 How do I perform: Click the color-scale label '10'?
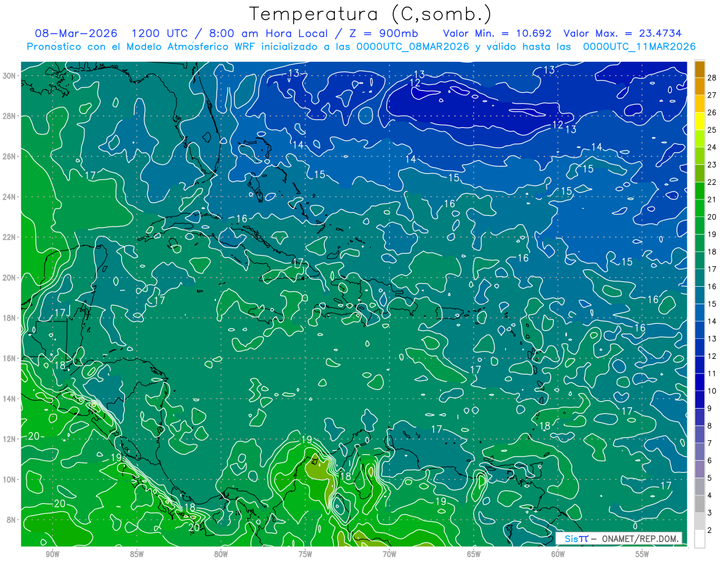click(x=712, y=391)
